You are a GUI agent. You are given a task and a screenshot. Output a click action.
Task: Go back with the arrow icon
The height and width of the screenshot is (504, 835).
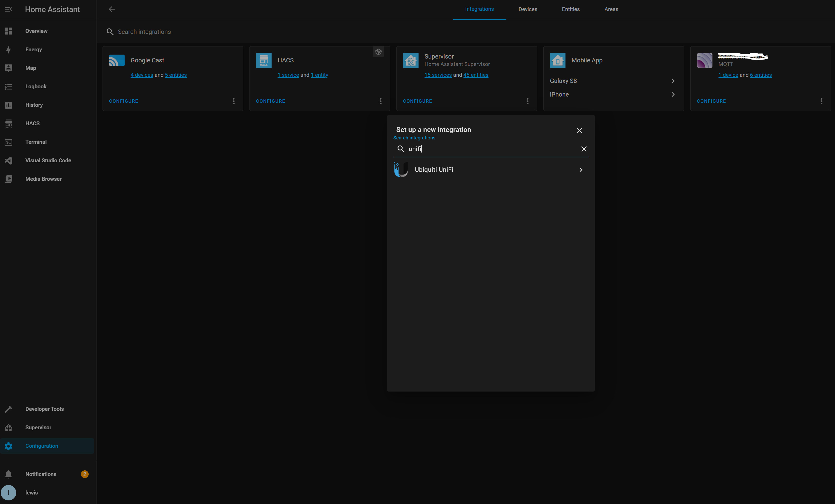pos(112,9)
